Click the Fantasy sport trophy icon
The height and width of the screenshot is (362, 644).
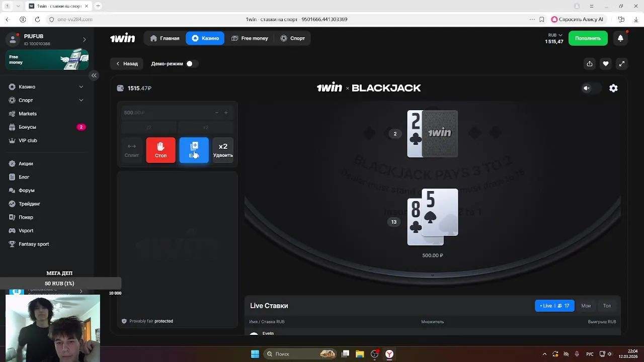[12, 244]
